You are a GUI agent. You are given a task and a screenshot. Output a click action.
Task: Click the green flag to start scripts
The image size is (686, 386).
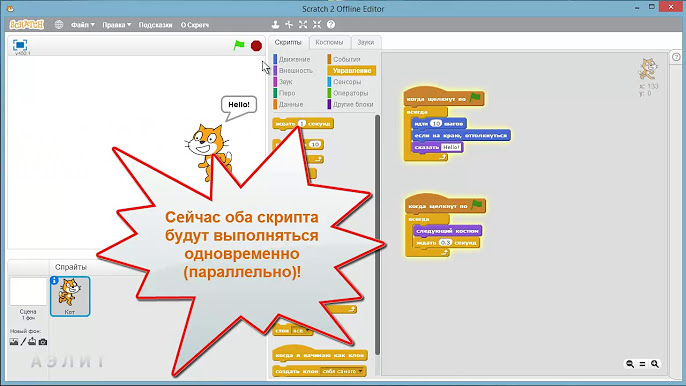click(x=239, y=45)
